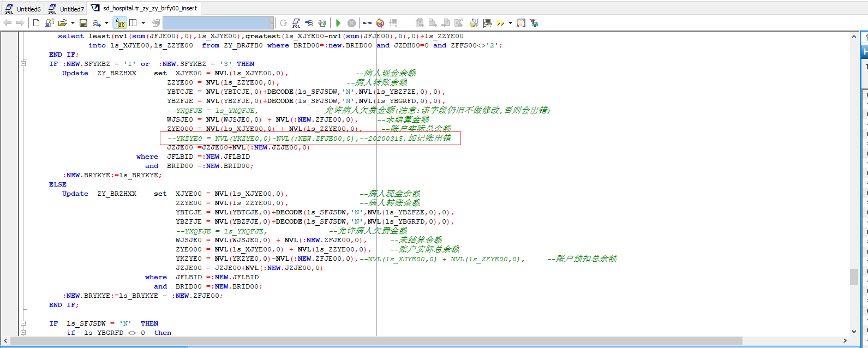Image resolution: width=868 pixels, height=348 pixels.
Task: Click the database import arrow icon
Action: pyautogui.click(x=309, y=23)
